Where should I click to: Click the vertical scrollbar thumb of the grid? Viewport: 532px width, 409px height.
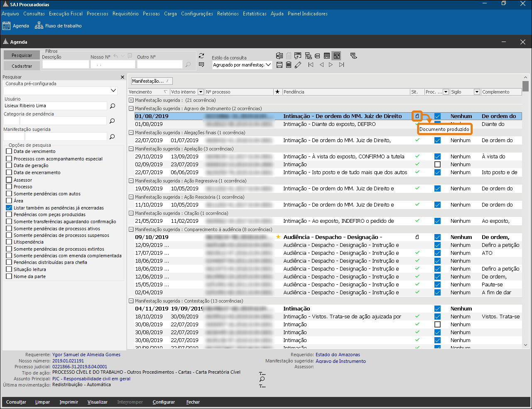(x=526, y=86)
